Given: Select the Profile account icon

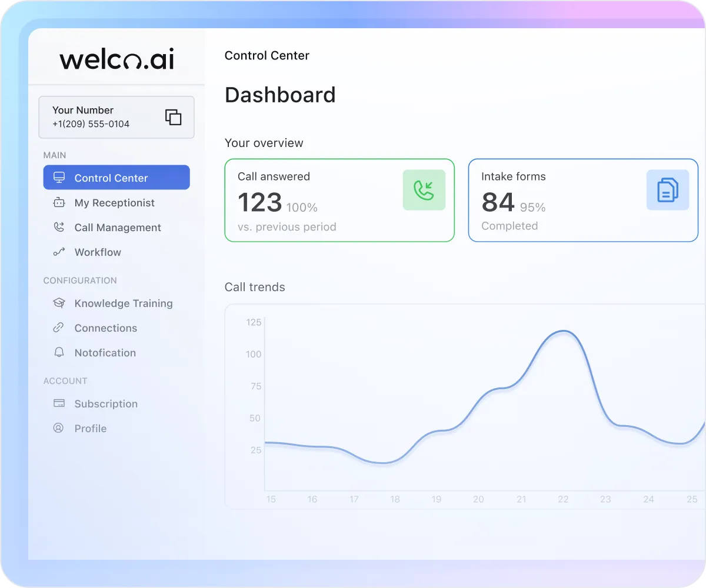Looking at the screenshot, I should coord(59,428).
